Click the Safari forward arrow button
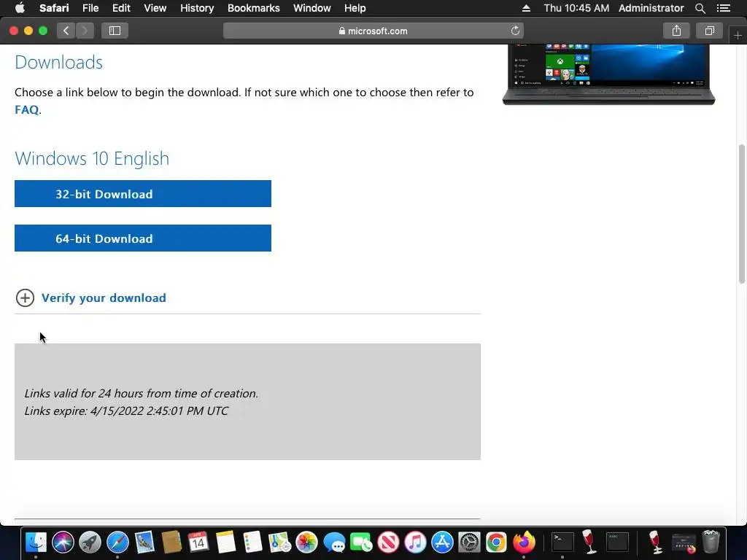The width and height of the screenshot is (747, 560). [85, 31]
